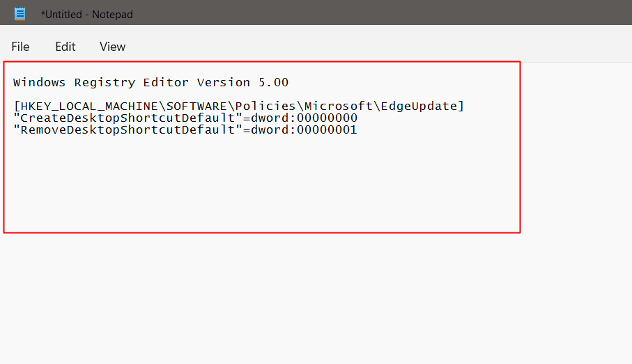Open the File menu
This screenshot has width=632, height=364.
click(20, 47)
